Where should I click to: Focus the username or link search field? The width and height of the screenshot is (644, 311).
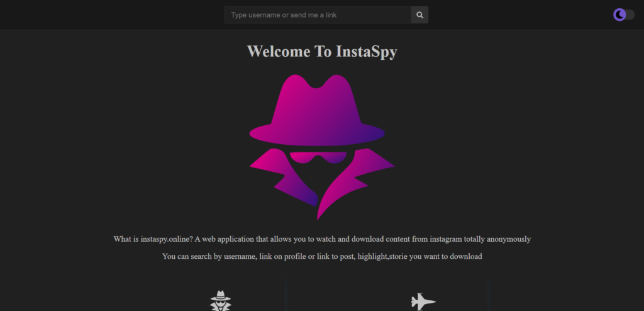point(318,15)
